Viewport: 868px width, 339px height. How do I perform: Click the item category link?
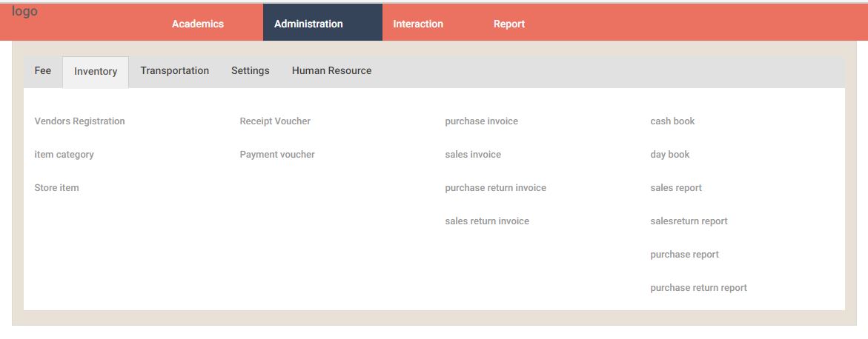[64, 154]
